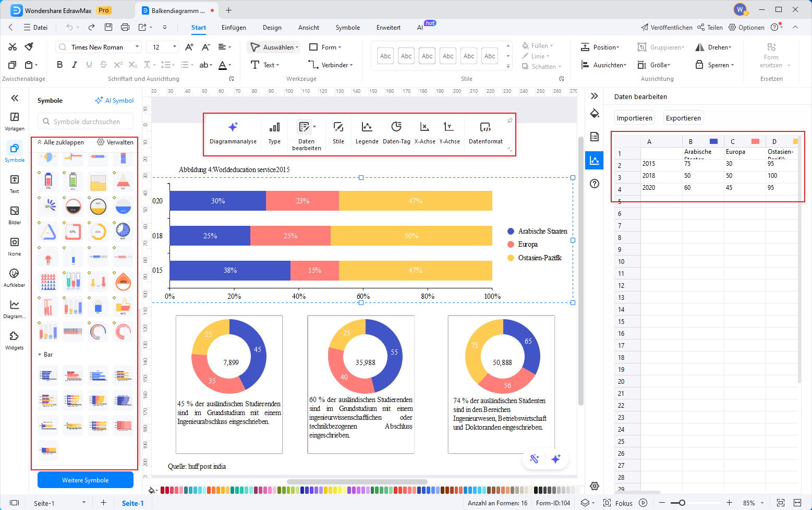
Task: Click the AI Symbol link
Action: (114, 101)
